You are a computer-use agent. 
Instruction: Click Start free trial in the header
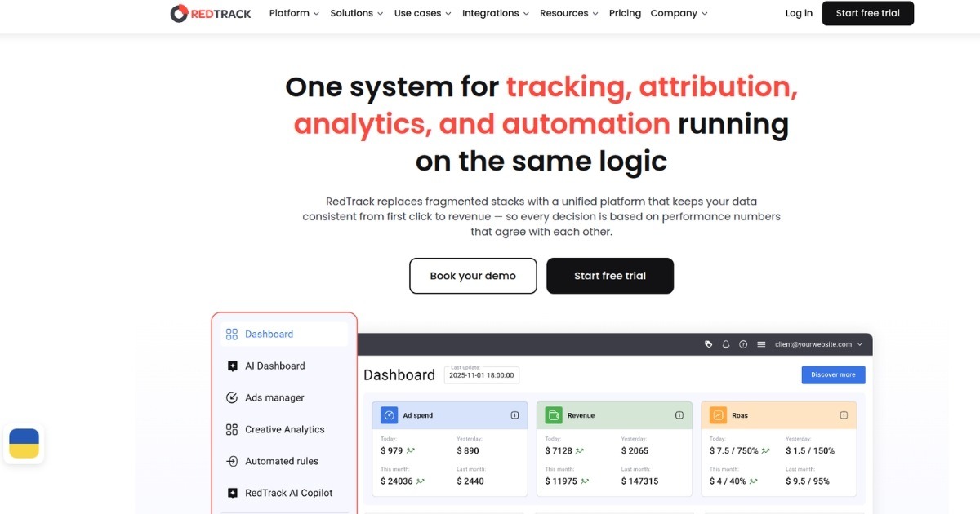click(x=868, y=13)
